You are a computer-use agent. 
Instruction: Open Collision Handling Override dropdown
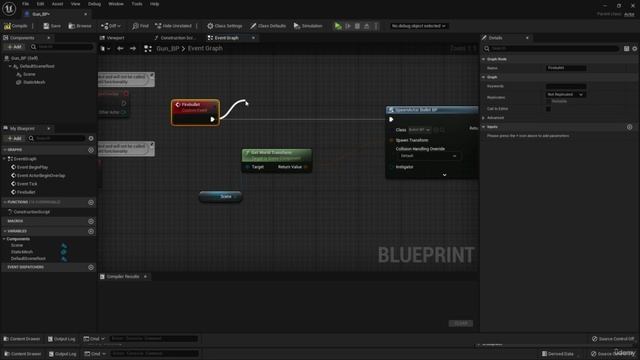[x=428, y=156]
